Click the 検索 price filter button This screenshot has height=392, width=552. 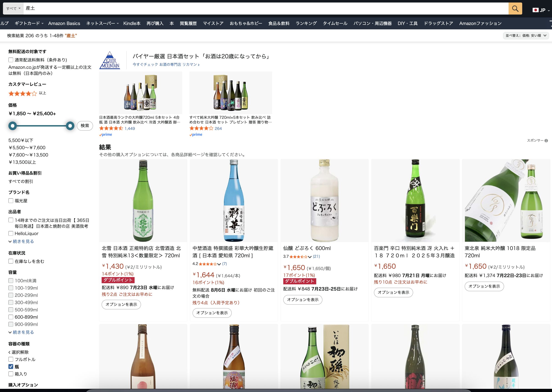pyautogui.click(x=85, y=126)
